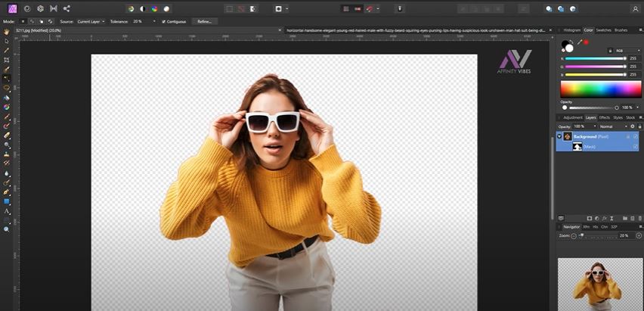This screenshot has width=644, height=311.
Task: Open the Normal blend mode dropdown
Action: (x=613, y=126)
